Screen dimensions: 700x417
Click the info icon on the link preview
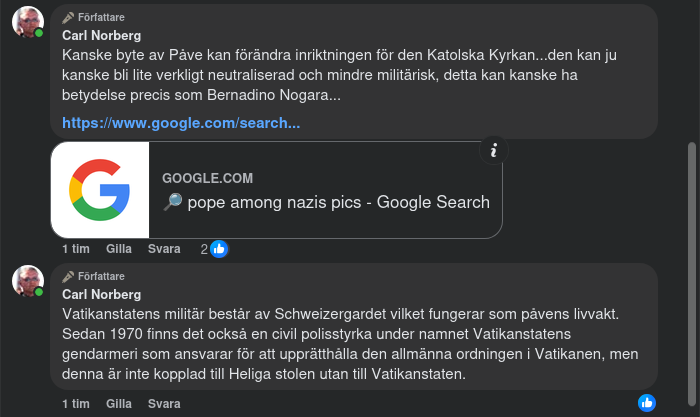tap(493, 151)
